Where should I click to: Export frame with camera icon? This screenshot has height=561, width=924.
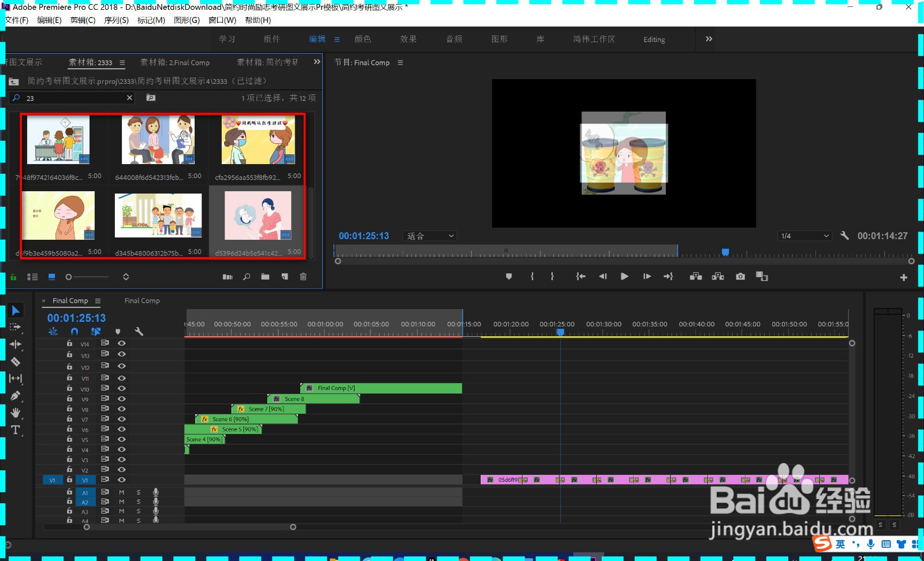coord(740,277)
